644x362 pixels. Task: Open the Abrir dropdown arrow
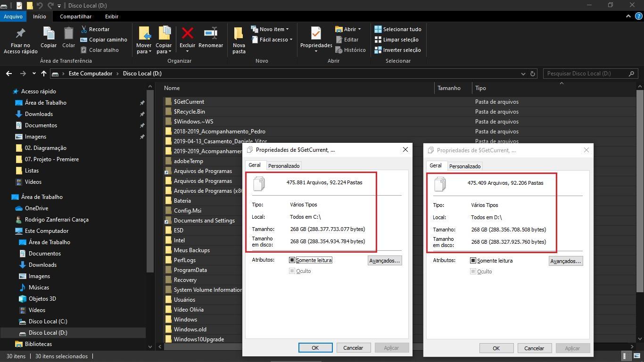tap(359, 29)
